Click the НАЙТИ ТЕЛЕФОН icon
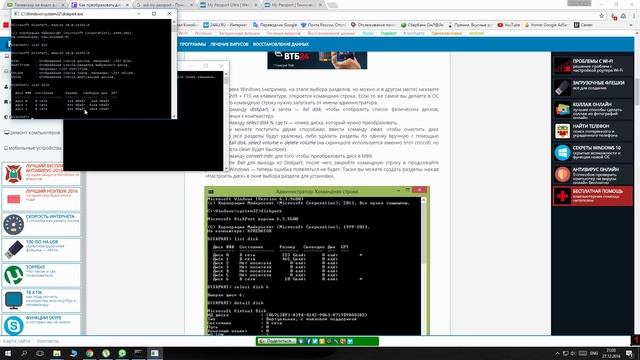The height and width of the screenshot is (360, 640). pos(562,131)
